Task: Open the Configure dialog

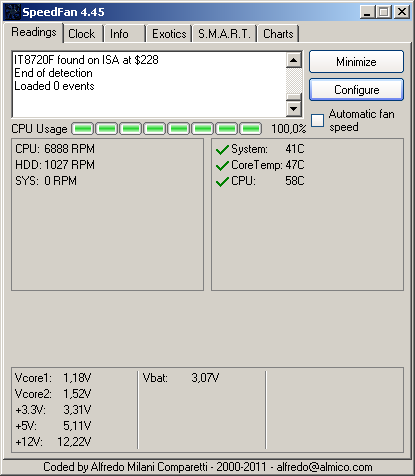Action: [356, 90]
